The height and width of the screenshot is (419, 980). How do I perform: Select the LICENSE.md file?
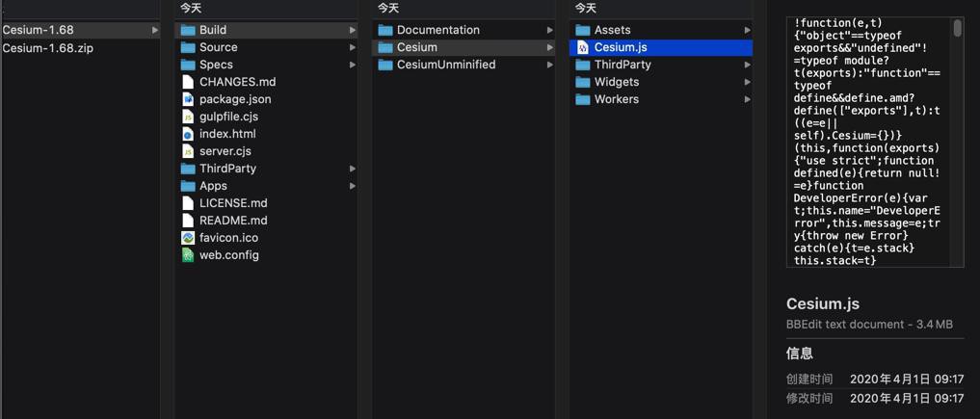point(233,203)
